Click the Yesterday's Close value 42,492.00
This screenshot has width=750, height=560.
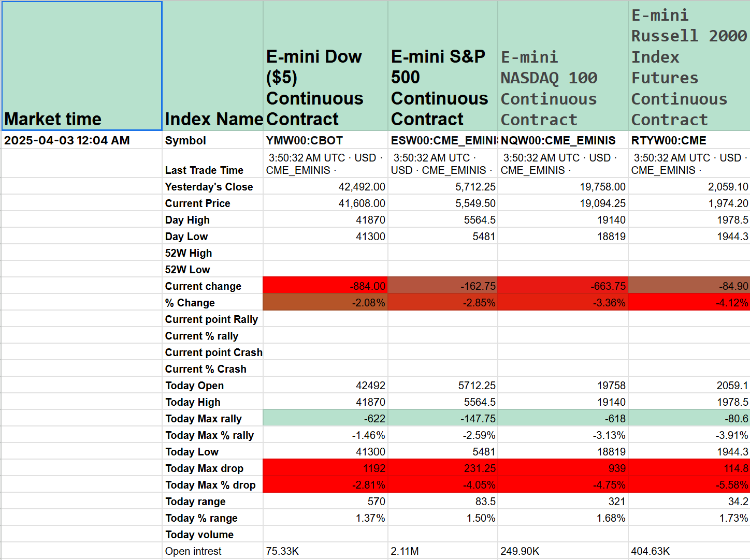[326, 186]
